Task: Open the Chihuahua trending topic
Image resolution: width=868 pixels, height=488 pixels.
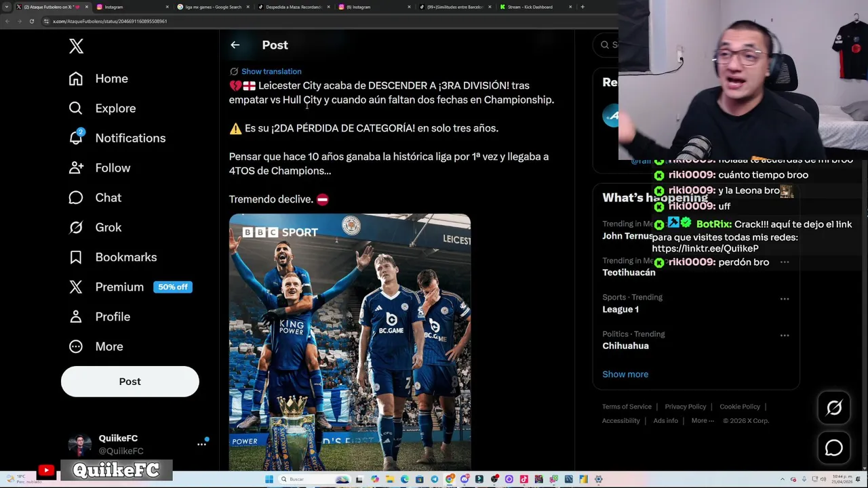Action: pyautogui.click(x=625, y=346)
